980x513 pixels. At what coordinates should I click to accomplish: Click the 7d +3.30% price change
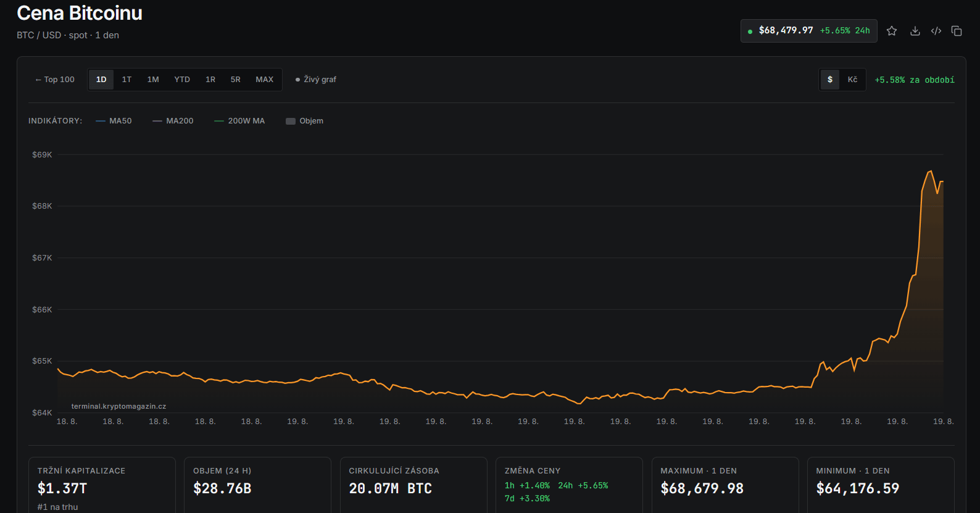[x=527, y=499]
